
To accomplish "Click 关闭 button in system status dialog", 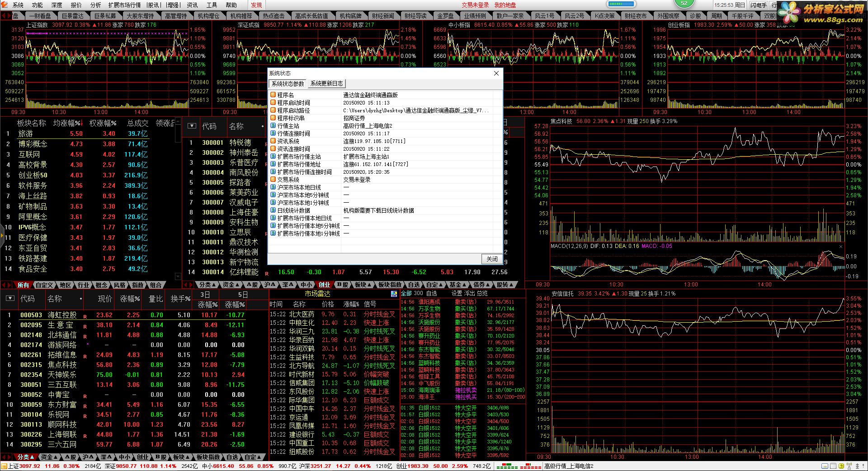I will [492, 259].
